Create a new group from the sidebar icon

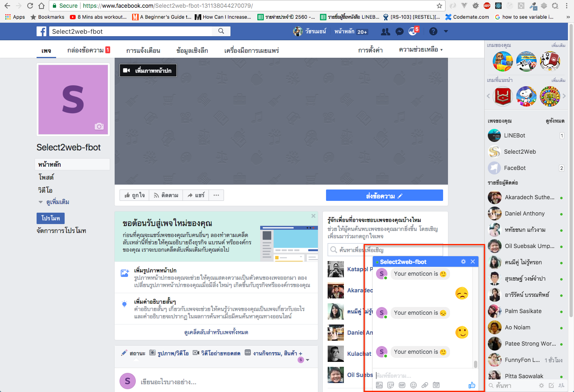[561, 385]
